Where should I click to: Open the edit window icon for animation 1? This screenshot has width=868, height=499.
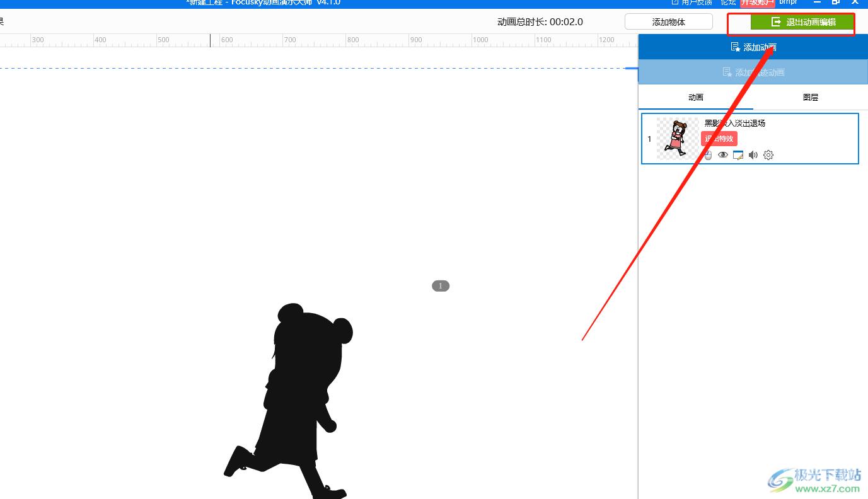click(x=738, y=155)
